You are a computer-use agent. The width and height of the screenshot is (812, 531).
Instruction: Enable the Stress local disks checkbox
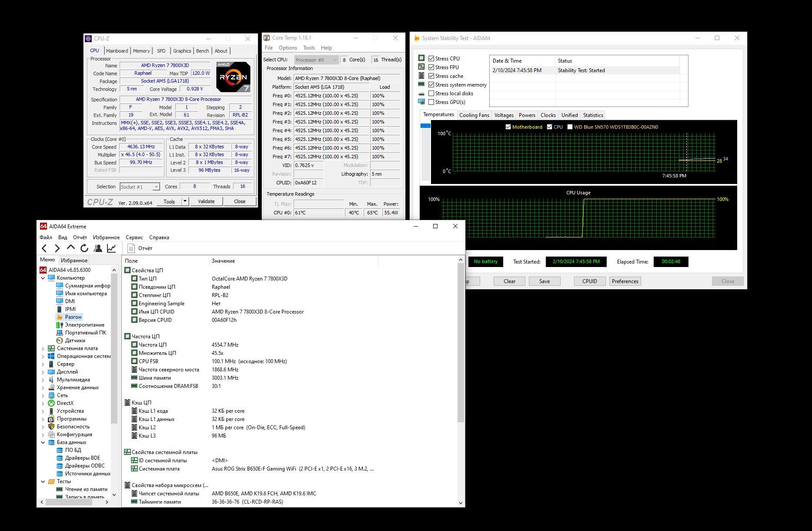tap(431, 94)
